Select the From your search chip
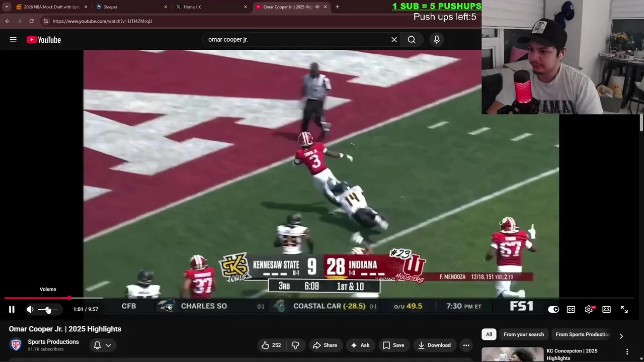Screen dimensions: 644x362 coord(524,334)
